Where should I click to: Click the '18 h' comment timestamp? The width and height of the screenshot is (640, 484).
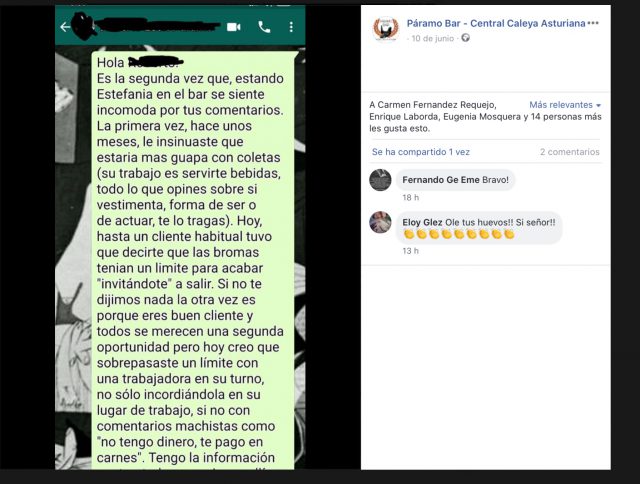click(x=411, y=198)
